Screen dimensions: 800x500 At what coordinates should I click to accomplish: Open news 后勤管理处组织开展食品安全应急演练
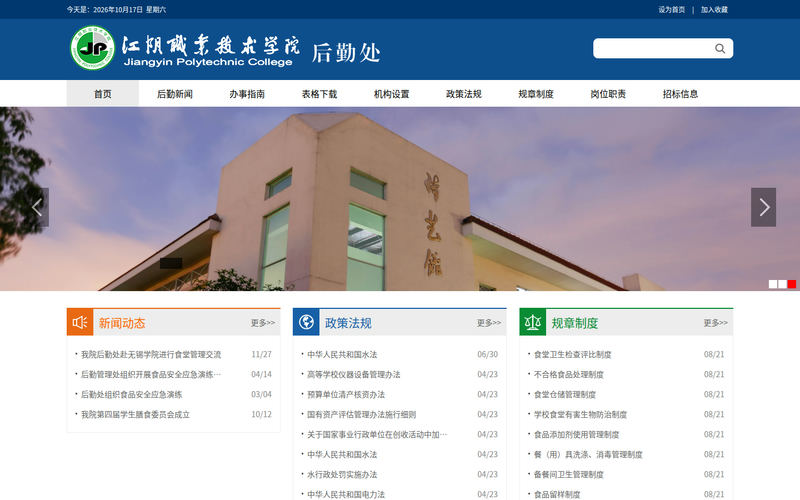151,374
